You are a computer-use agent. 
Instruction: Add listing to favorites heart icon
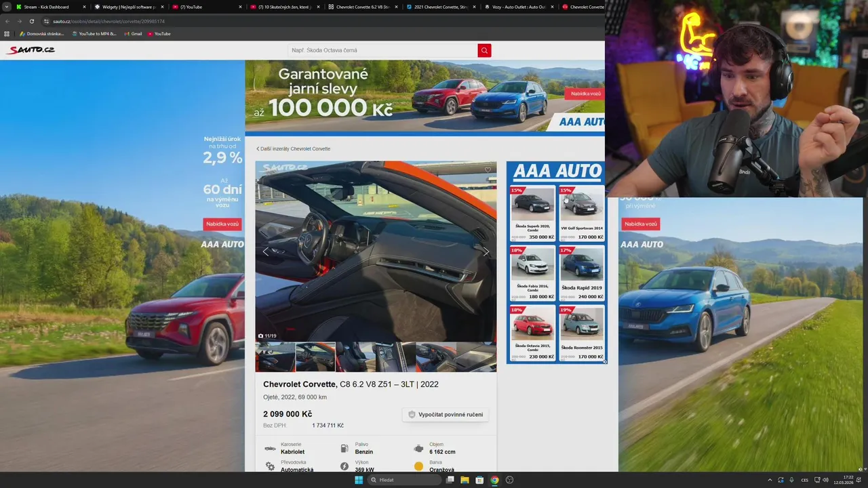tap(488, 170)
